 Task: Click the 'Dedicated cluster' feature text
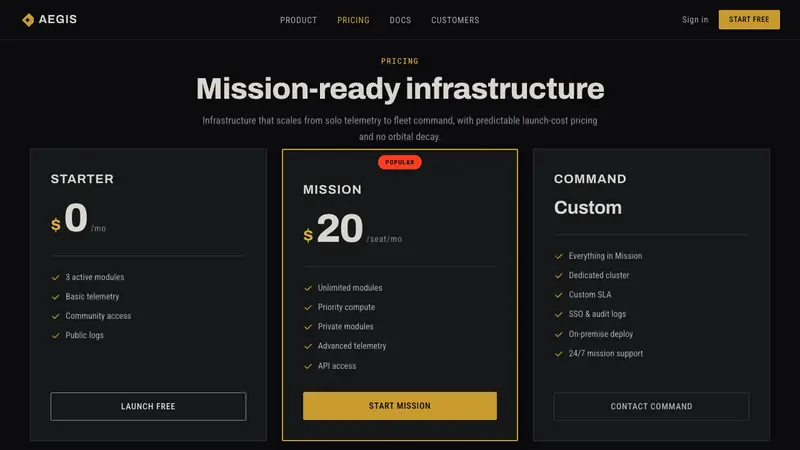pyautogui.click(x=599, y=275)
